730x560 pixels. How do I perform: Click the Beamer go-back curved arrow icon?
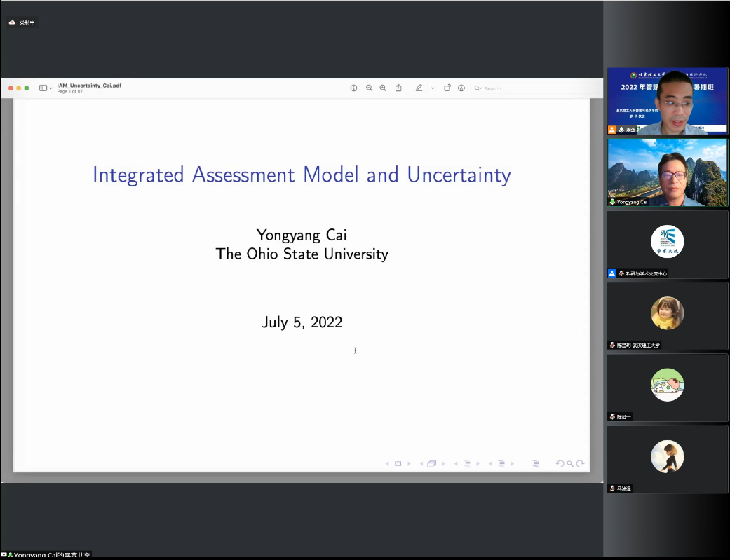pos(559,464)
